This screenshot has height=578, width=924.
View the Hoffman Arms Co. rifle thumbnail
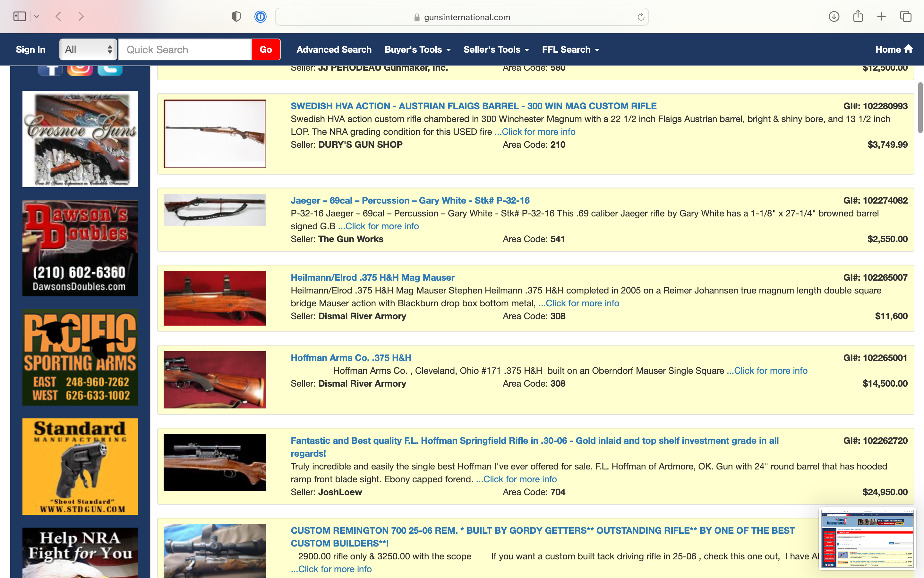pos(215,380)
